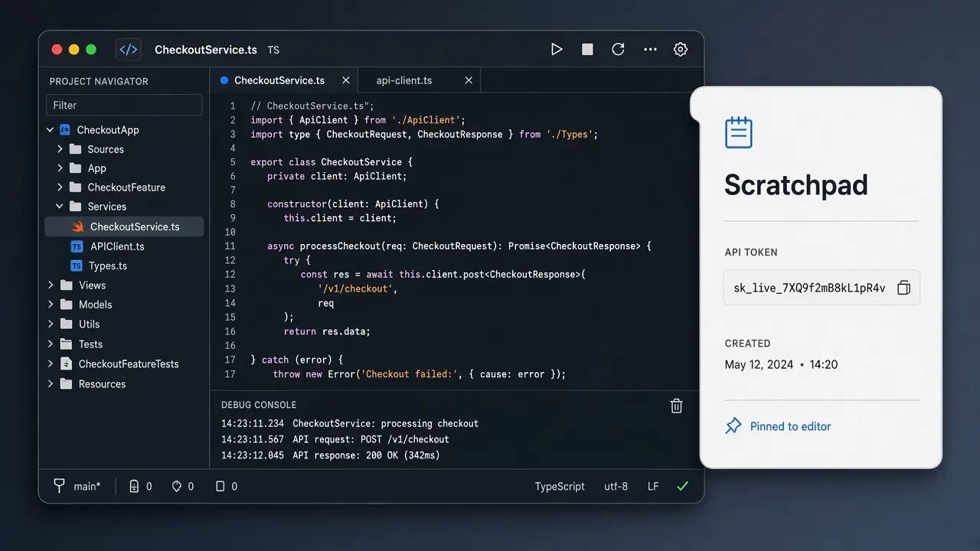The image size is (980, 551).
Task: Click the Stop square icon in toolbar
Action: point(587,49)
